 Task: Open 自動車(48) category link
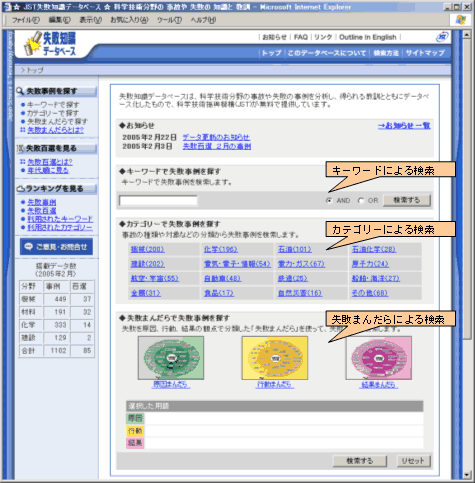222,278
